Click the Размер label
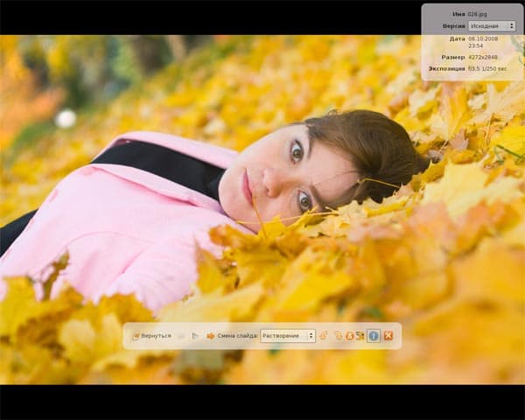525x420 pixels. pos(453,57)
